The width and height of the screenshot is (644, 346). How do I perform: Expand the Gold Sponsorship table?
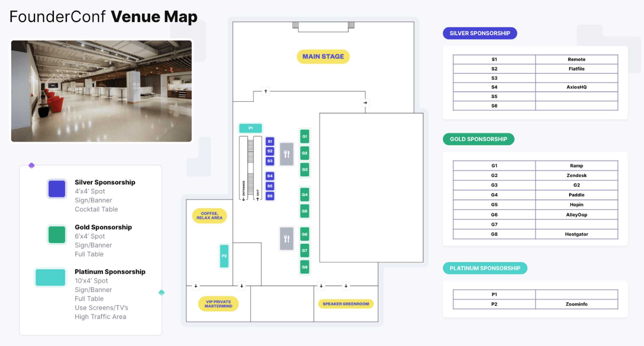coord(478,139)
